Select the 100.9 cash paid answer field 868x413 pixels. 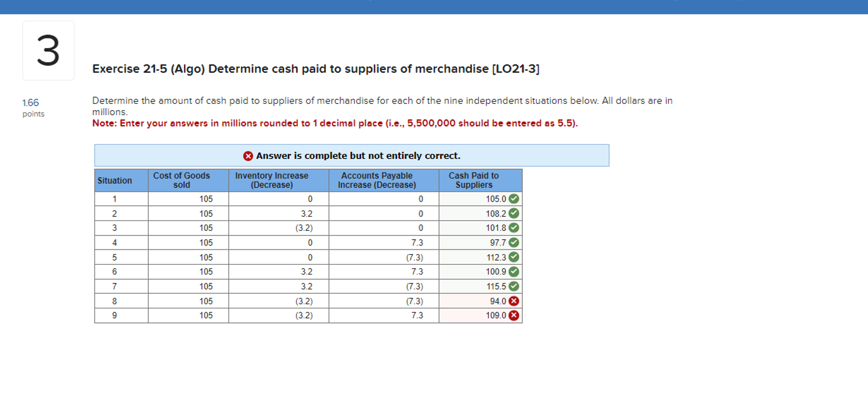tap(480, 272)
